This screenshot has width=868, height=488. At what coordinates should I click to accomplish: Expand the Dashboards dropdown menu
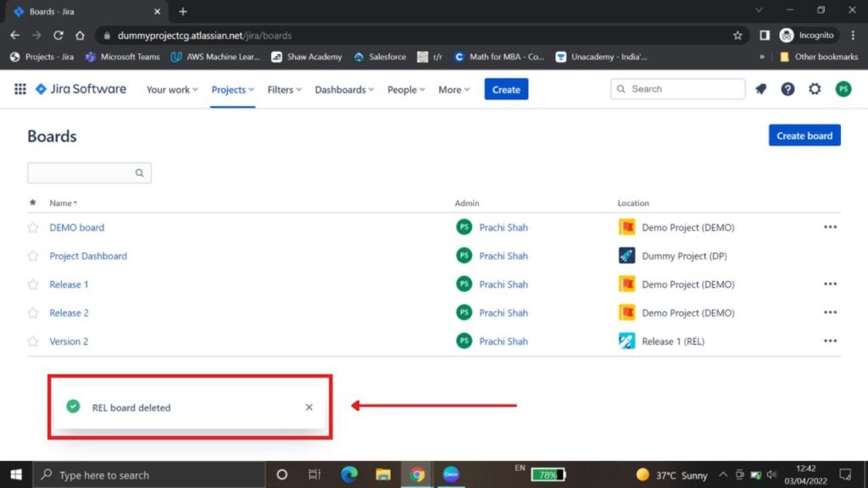click(344, 90)
